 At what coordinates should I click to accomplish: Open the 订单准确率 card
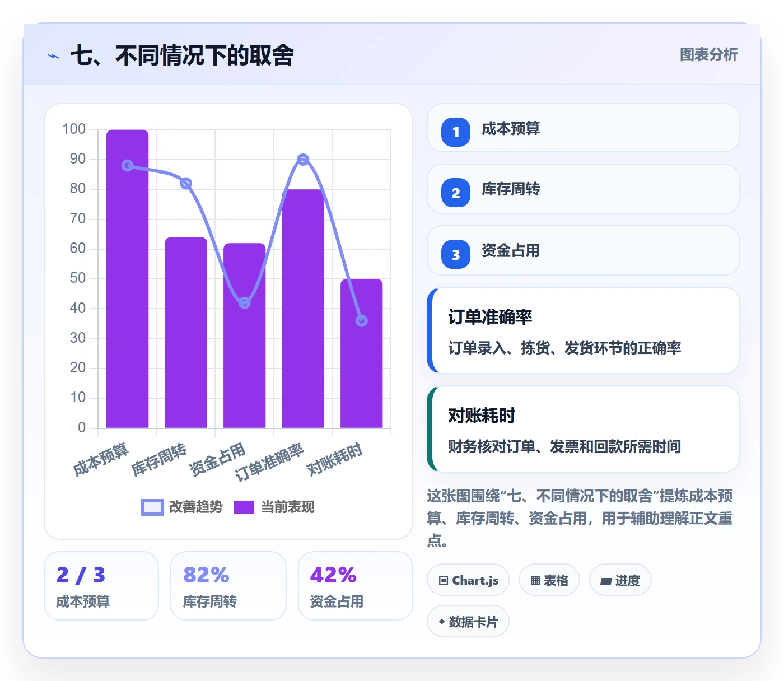584,330
